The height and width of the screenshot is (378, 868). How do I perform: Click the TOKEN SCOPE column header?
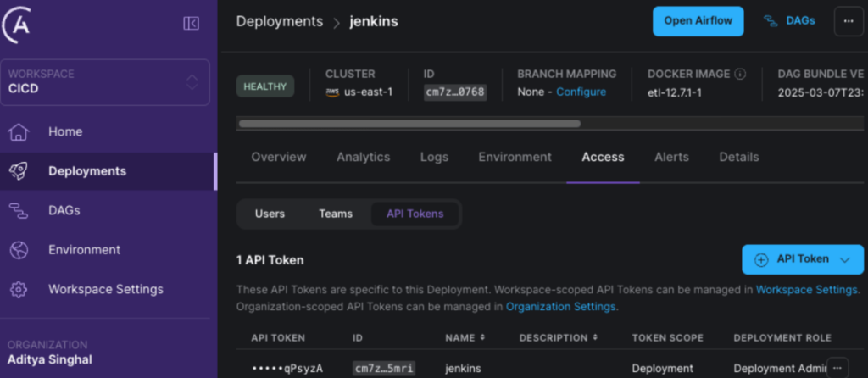tap(668, 337)
